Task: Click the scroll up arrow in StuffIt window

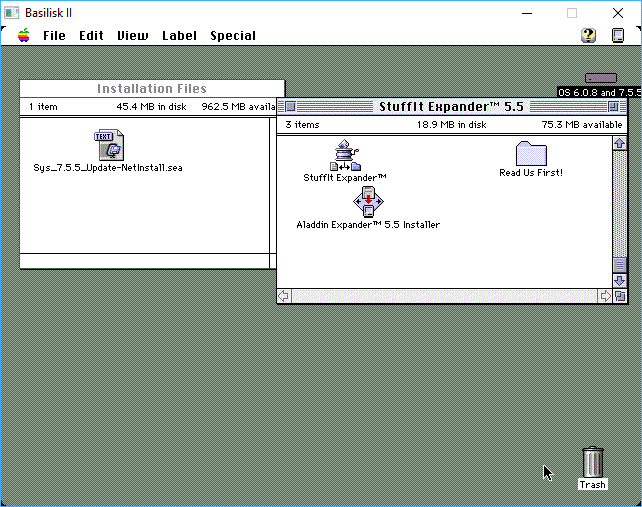Action: coord(619,143)
